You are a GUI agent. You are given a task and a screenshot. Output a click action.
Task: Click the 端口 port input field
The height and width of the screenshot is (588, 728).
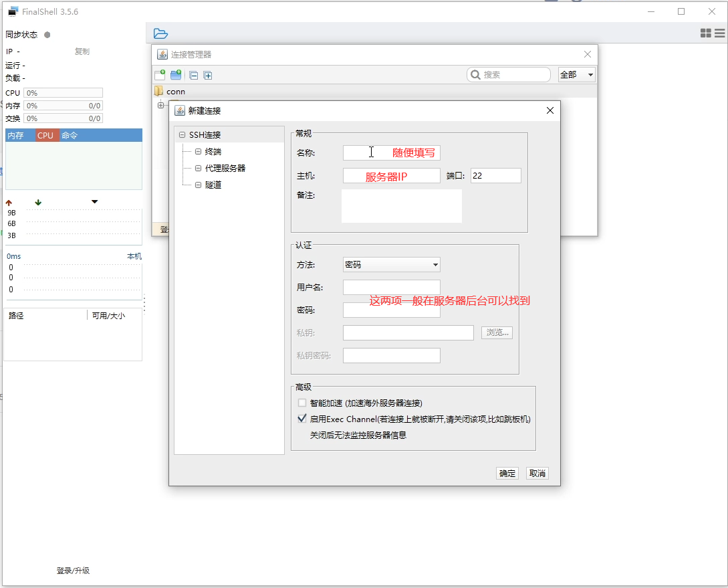[x=495, y=176]
